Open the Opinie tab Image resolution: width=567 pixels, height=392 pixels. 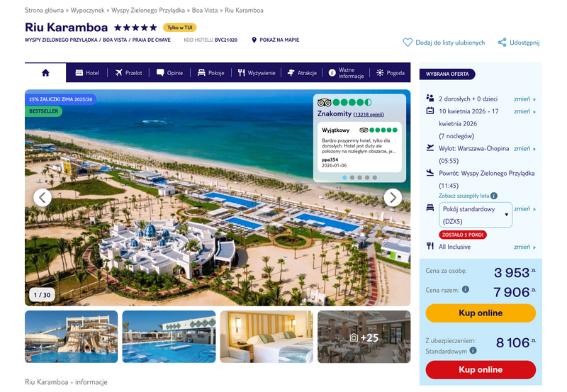(169, 73)
